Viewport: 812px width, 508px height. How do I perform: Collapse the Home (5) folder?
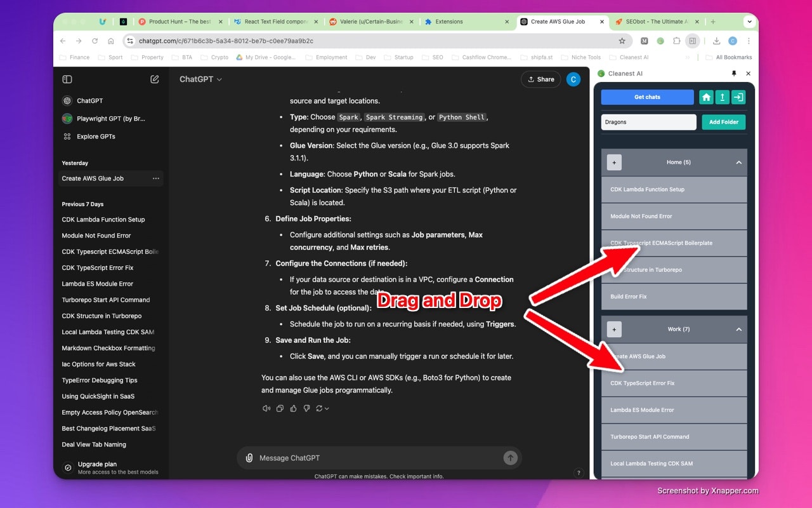(738, 163)
